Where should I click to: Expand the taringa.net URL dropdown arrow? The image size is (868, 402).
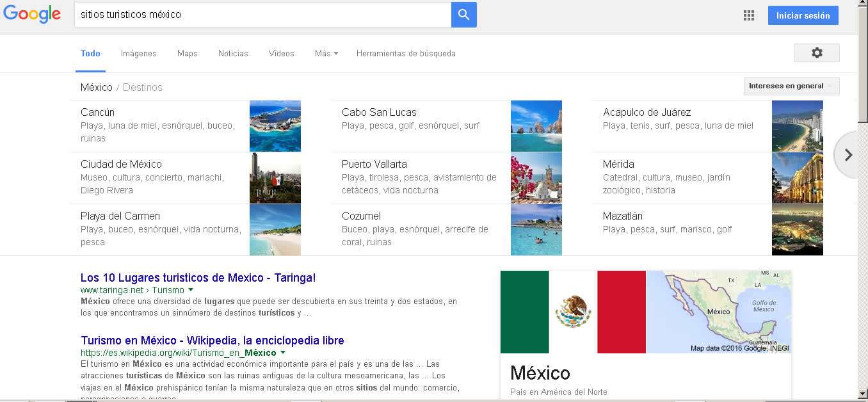pyautogui.click(x=191, y=290)
